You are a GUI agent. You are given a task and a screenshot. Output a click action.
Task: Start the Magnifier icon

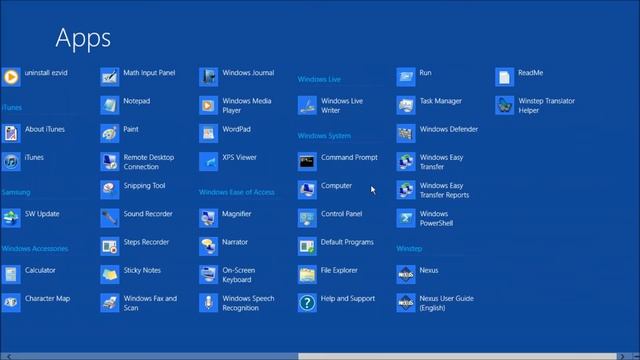209,218
